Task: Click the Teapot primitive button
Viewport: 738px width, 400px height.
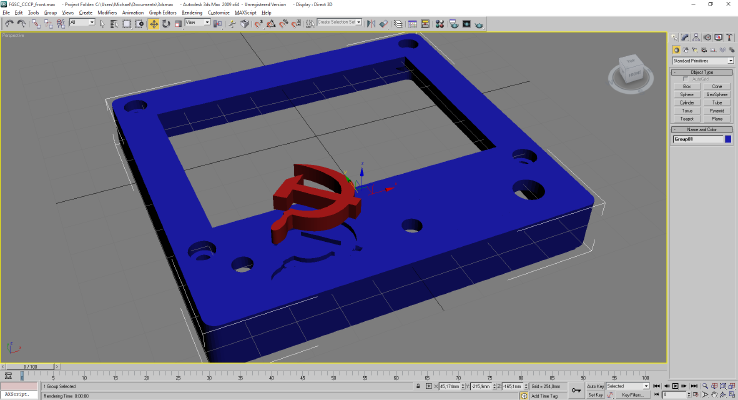Action: click(x=687, y=119)
